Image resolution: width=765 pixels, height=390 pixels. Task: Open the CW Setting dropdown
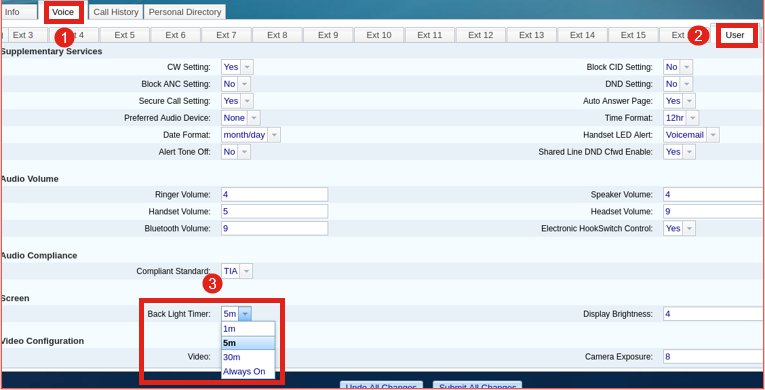237,67
